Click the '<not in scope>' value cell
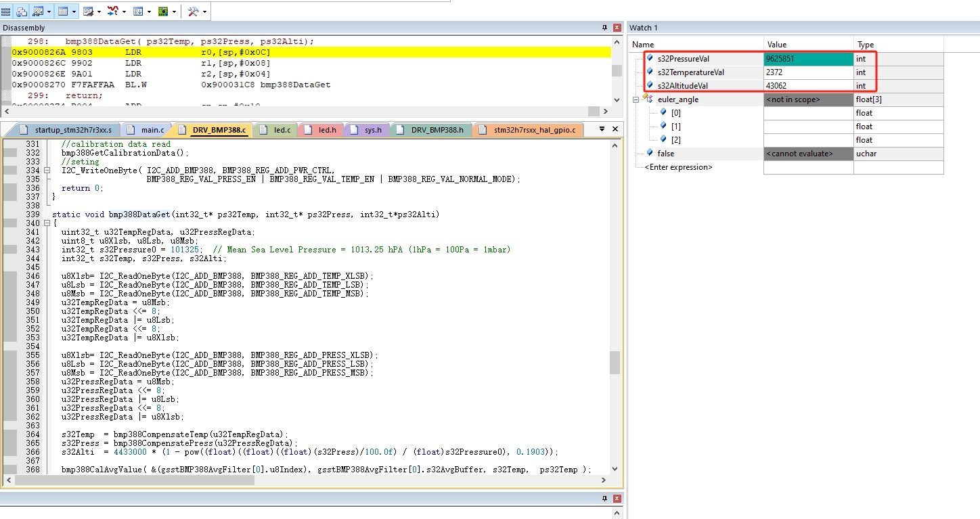 tap(809, 99)
